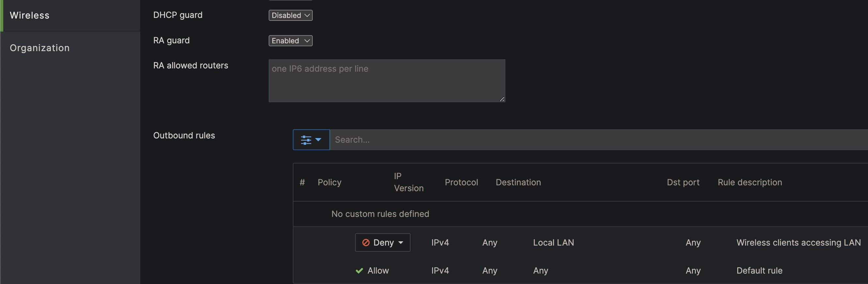The height and width of the screenshot is (284, 868).
Task: Click the red deny circle icon
Action: 366,242
